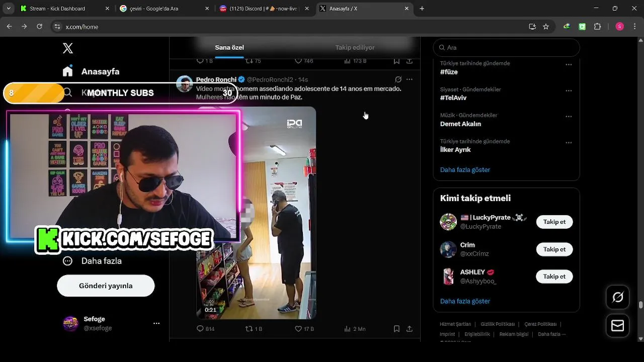Image resolution: width=644 pixels, height=362 pixels.
Task: Share the Pedro Ronchi post
Action: click(x=410, y=329)
